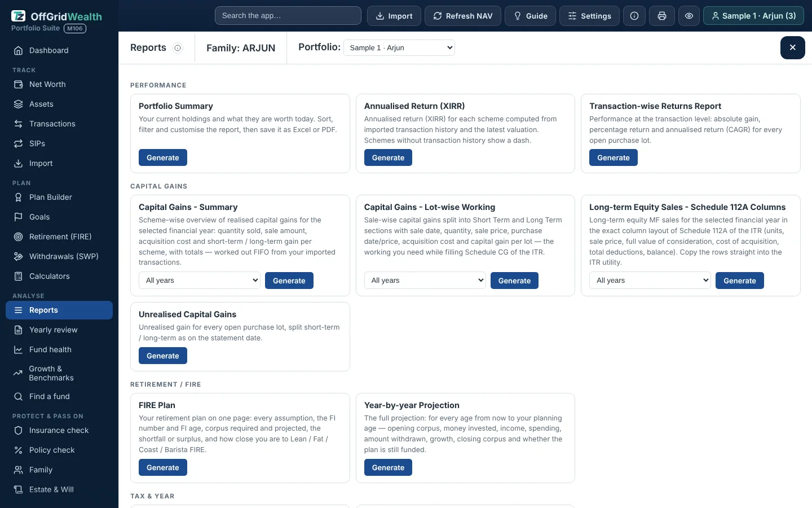This screenshot has width=812, height=508.
Task: Click the Retirement (FIRE) target icon
Action: coord(19,237)
